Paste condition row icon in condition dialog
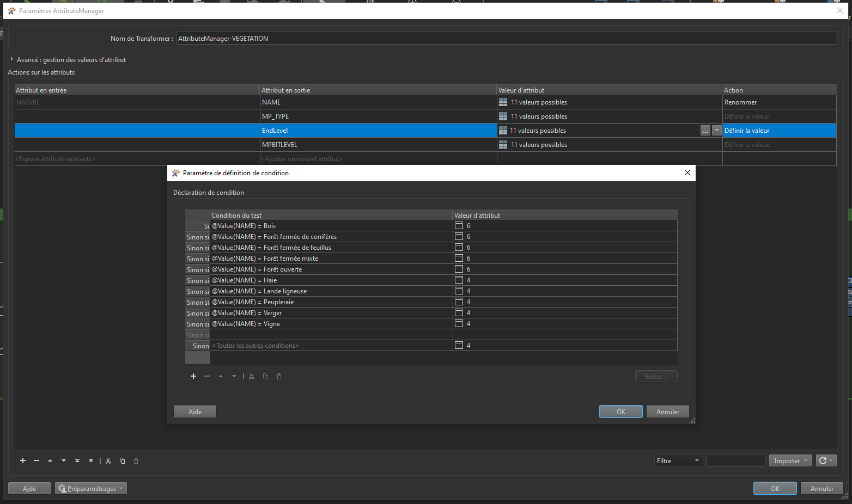 tap(279, 376)
